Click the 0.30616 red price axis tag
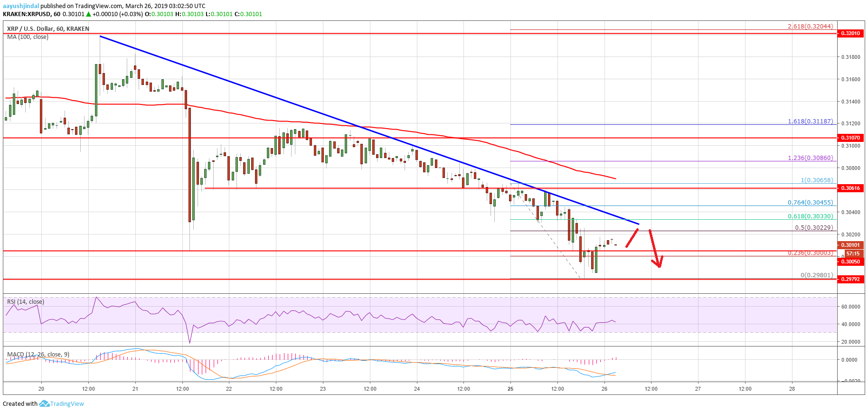The height and width of the screenshot is (412, 868). coord(850,188)
